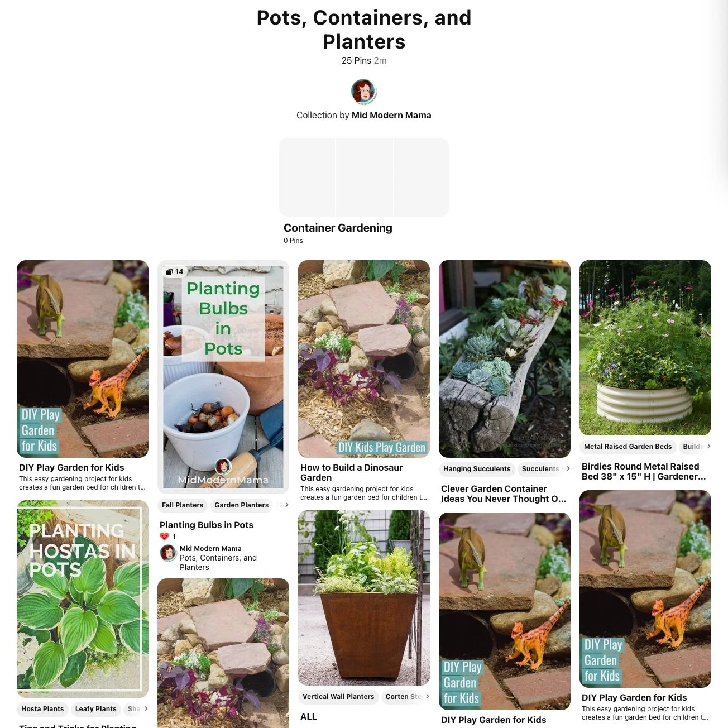728x728 pixels.
Task: Open small avatar beside Mid Modern Mama pin
Action: tap(168, 553)
